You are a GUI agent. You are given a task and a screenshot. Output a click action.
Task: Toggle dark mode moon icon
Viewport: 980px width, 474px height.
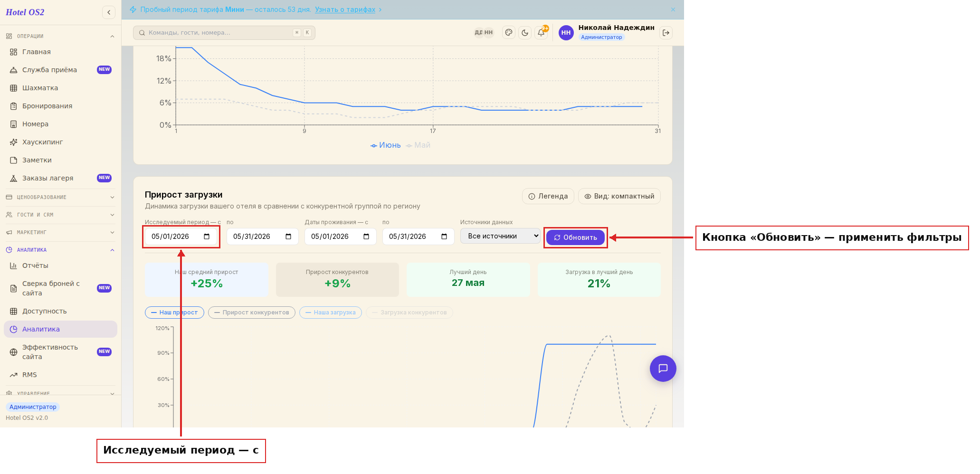point(525,33)
